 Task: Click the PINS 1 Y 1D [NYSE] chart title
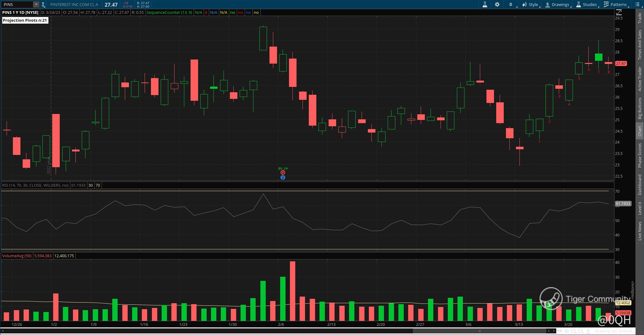[x=20, y=12]
